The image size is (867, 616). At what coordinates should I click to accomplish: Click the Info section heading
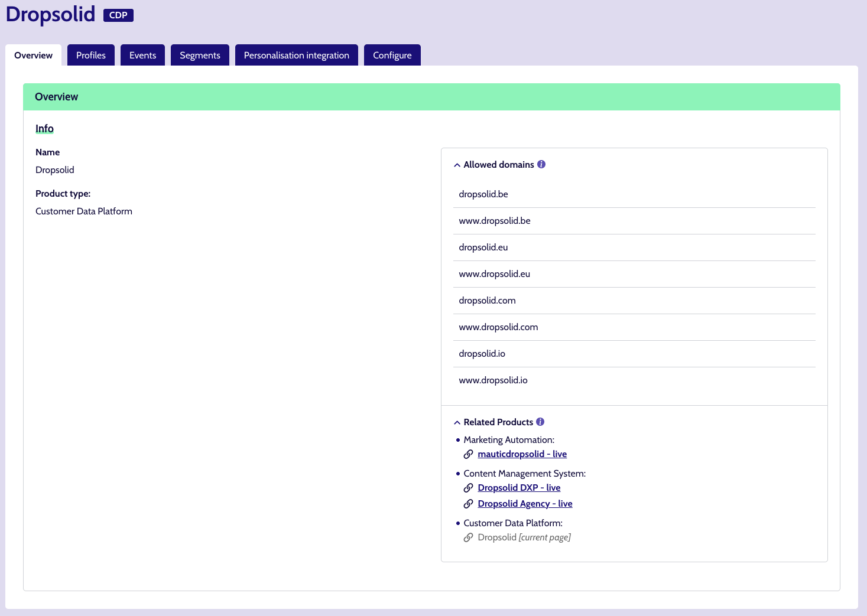point(44,129)
